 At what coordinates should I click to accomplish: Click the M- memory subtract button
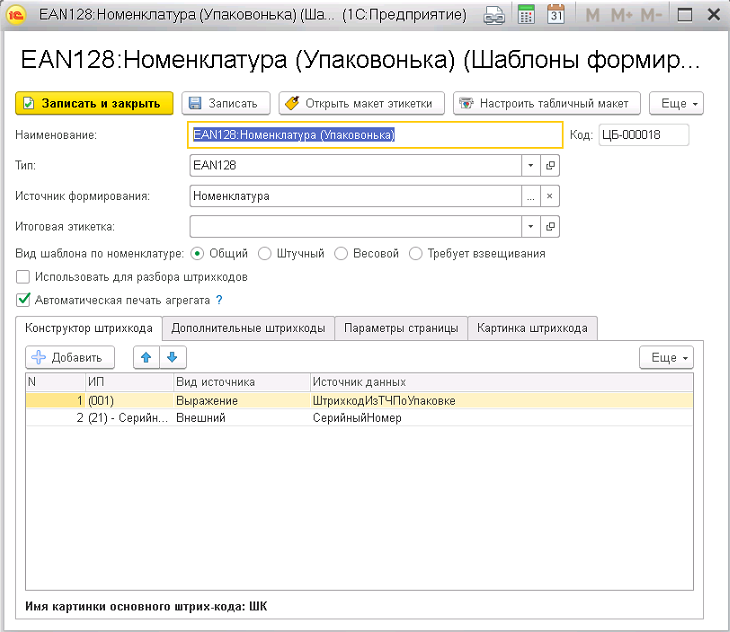tap(651, 15)
